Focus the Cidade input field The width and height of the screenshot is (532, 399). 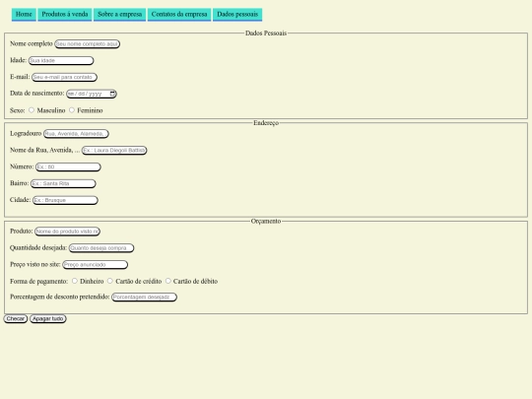(65, 200)
